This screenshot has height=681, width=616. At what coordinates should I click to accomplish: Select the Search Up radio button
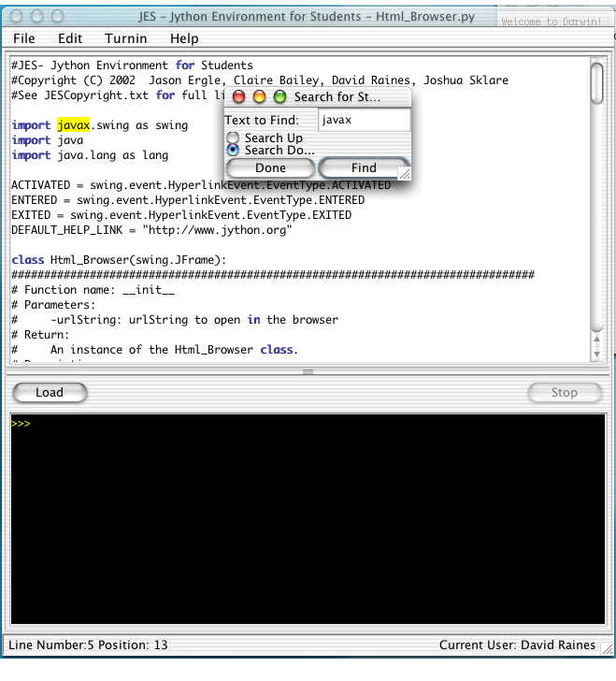233,138
